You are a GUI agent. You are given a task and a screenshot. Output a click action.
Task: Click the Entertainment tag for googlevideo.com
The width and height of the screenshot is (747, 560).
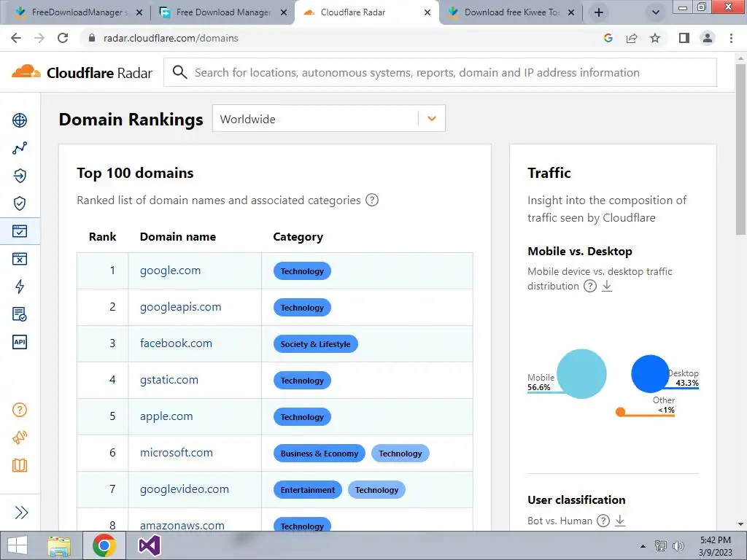pos(308,489)
